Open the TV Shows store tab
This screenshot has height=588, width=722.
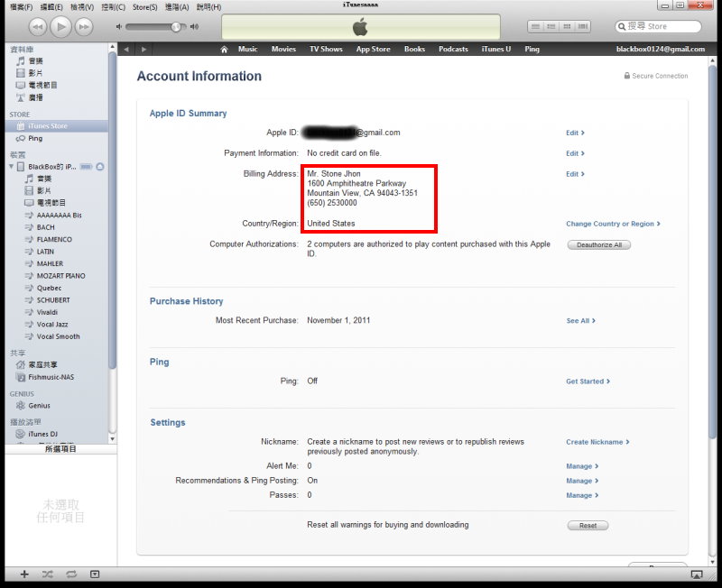326,49
